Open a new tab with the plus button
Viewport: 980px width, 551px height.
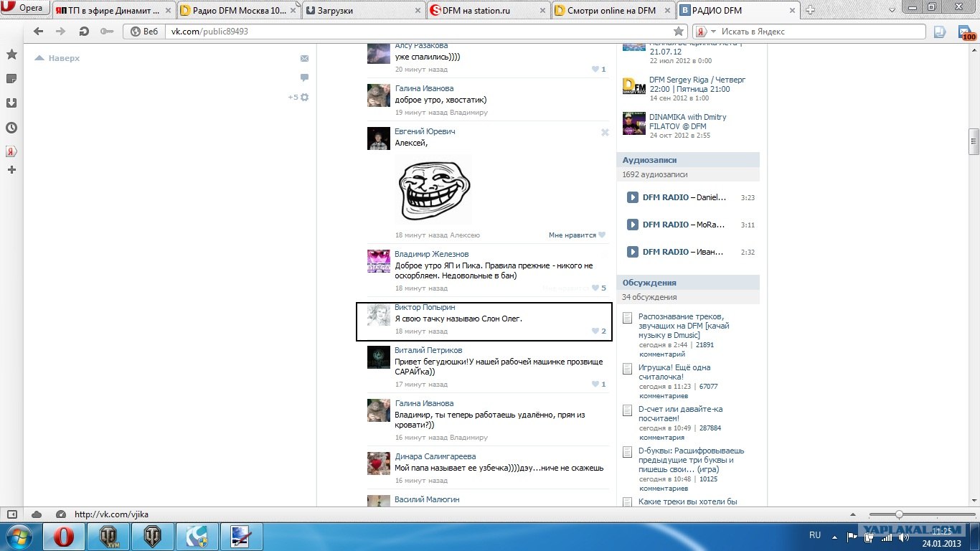(x=810, y=10)
